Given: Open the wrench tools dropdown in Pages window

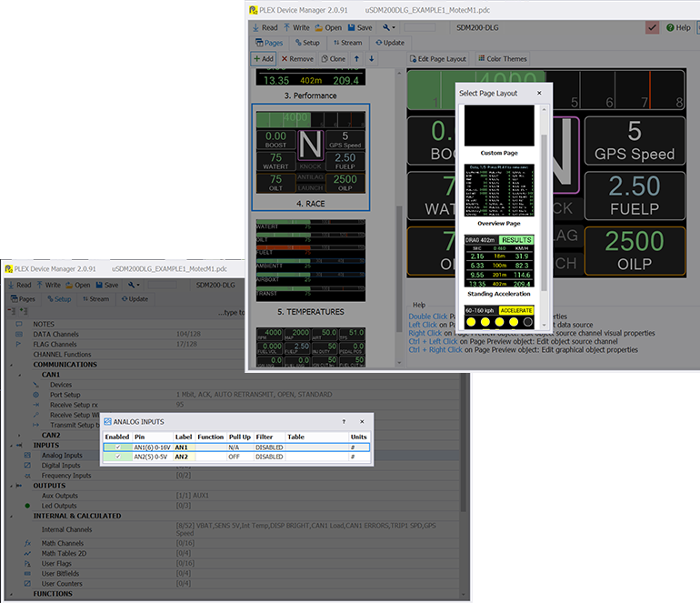Looking at the screenshot, I should [x=389, y=27].
